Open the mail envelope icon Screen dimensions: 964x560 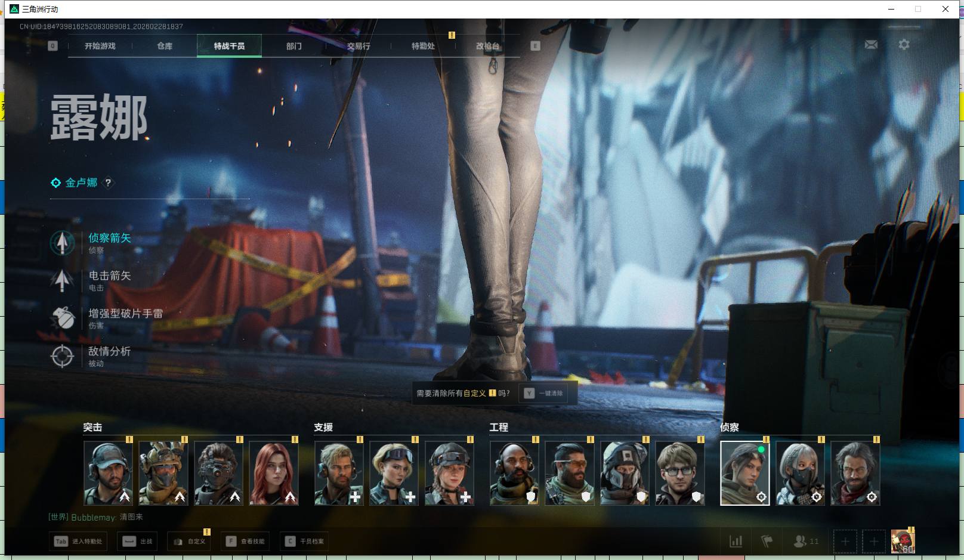click(x=871, y=45)
